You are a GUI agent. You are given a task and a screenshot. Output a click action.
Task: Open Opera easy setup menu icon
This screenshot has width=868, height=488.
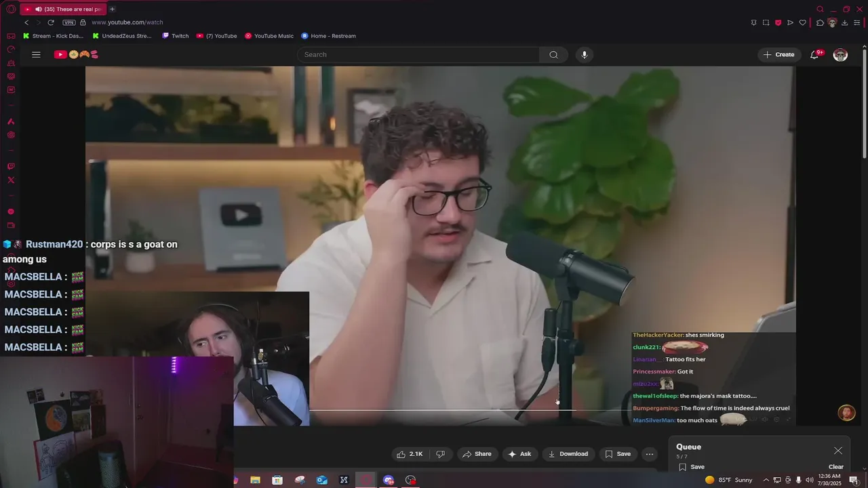coord(857,22)
